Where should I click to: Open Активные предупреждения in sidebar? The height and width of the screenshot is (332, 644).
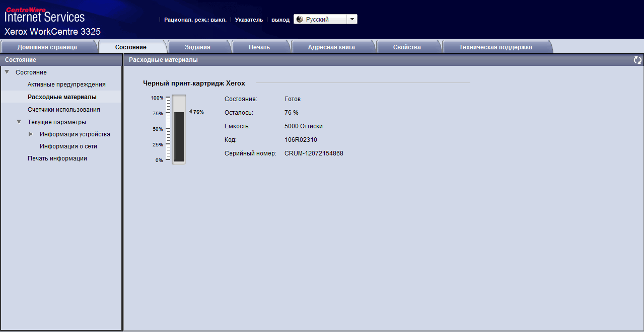click(x=66, y=85)
